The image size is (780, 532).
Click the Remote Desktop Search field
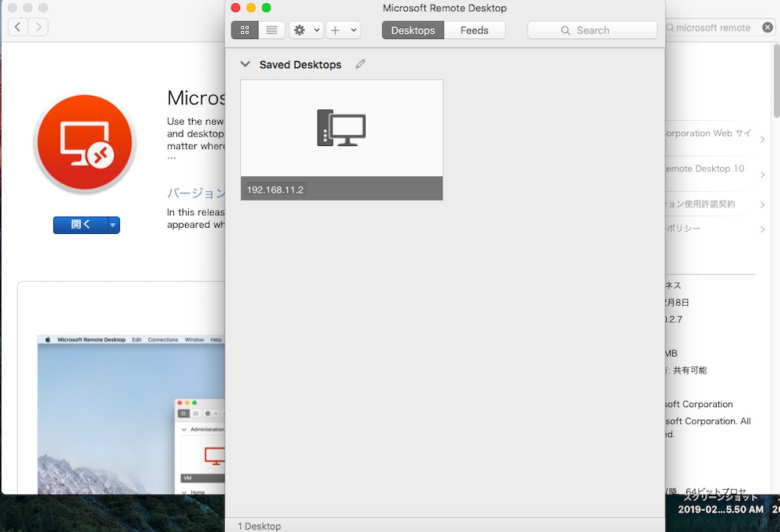[592, 30]
